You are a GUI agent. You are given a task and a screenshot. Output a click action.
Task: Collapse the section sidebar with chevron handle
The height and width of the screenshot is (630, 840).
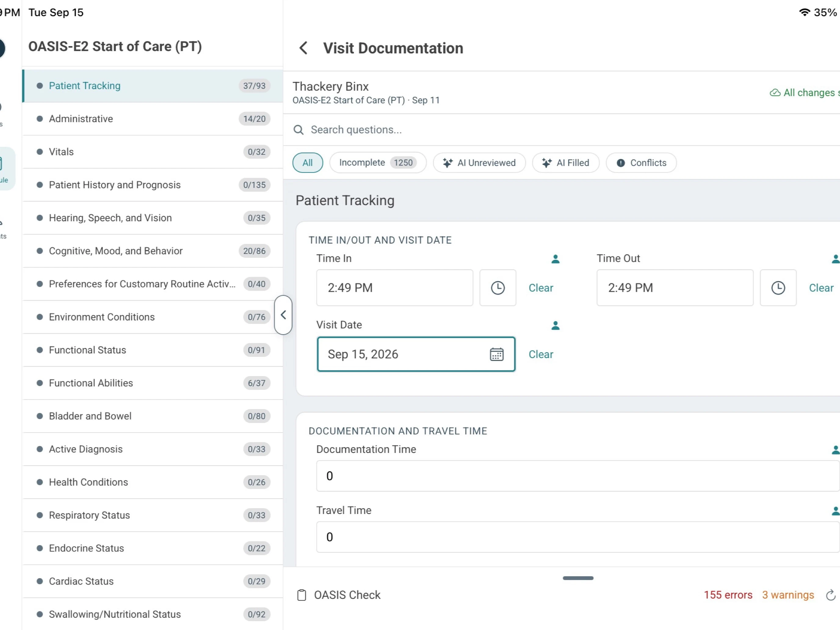tap(283, 315)
